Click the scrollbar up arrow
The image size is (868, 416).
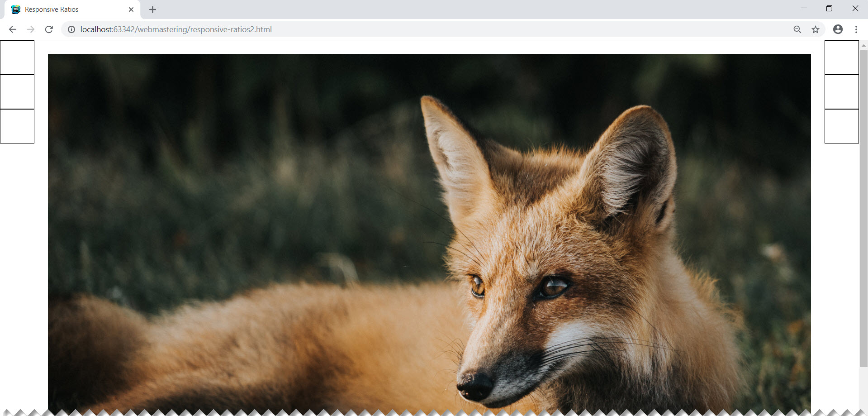[x=864, y=45]
